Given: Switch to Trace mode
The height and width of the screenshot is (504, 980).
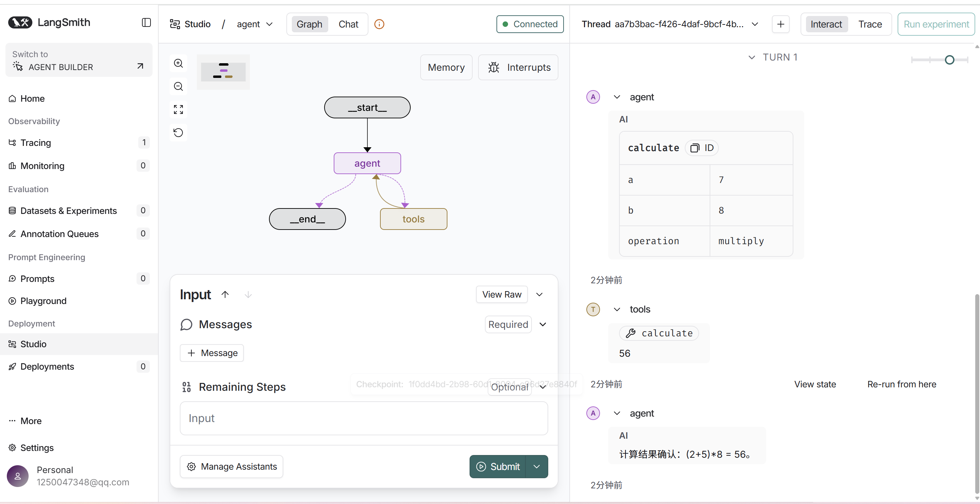Looking at the screenshot, I should (870, 24).
